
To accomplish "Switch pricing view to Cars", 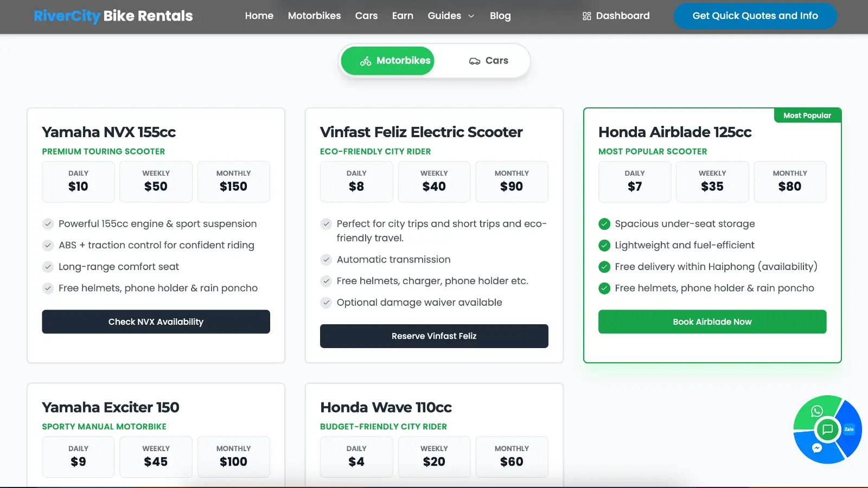I will click(x=488, y=61).
